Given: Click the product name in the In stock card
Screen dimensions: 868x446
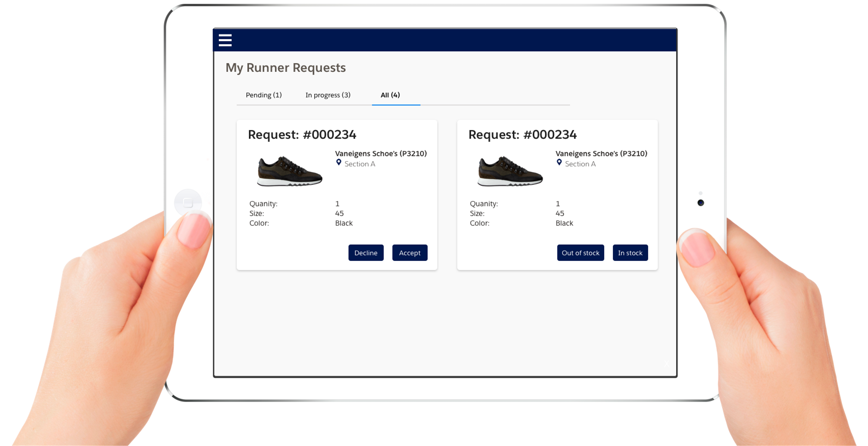Looking at the screenshot, I should pos(601,153).
